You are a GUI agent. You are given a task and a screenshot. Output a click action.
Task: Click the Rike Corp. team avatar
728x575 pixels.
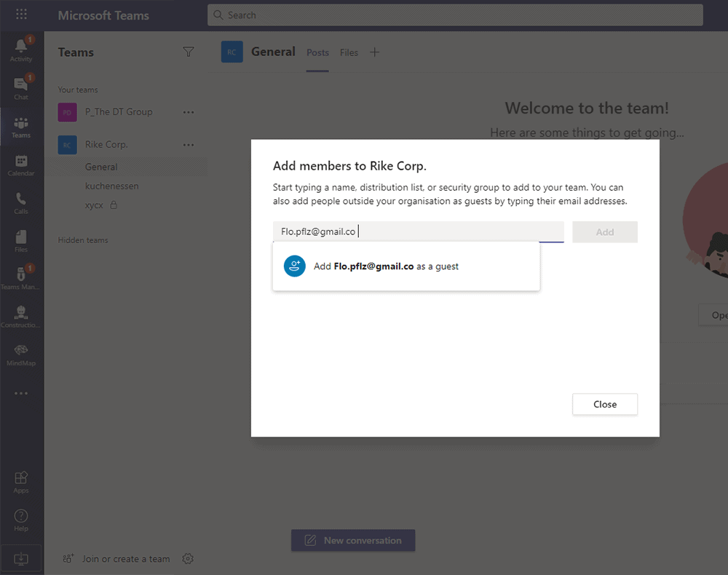tap(67, 145)
